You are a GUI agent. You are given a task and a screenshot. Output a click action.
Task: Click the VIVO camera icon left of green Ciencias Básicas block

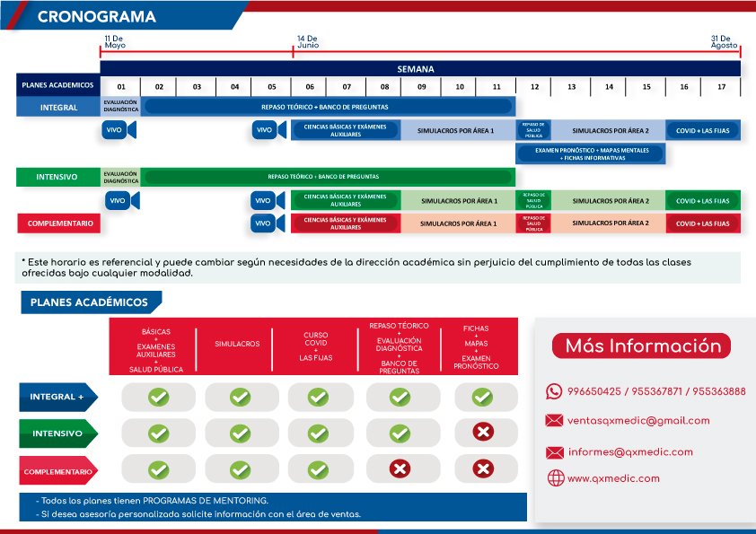(x=268, y=200)
